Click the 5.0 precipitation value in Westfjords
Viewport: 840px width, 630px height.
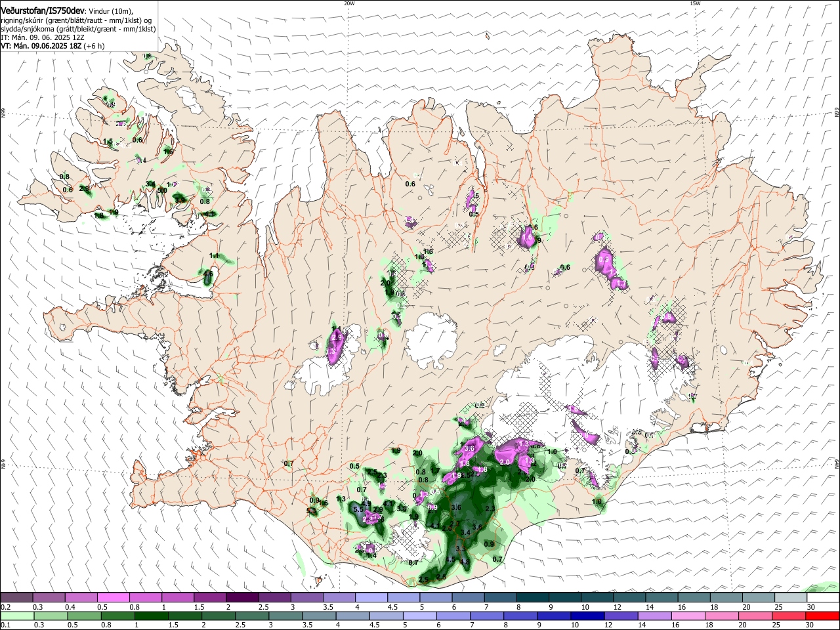click(161, 190)
